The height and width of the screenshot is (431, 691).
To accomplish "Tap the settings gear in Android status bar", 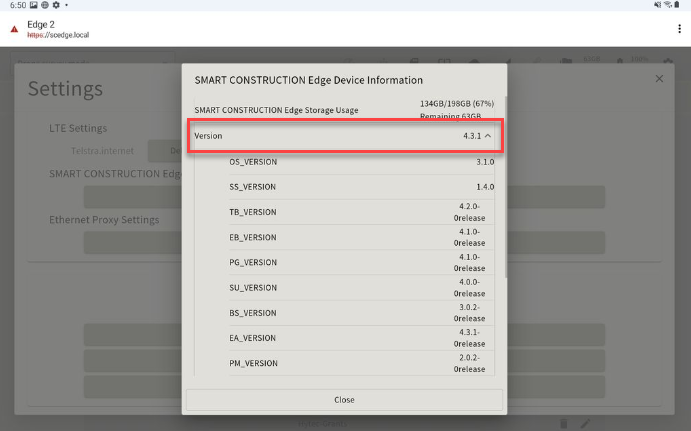I will click(56, 5).
